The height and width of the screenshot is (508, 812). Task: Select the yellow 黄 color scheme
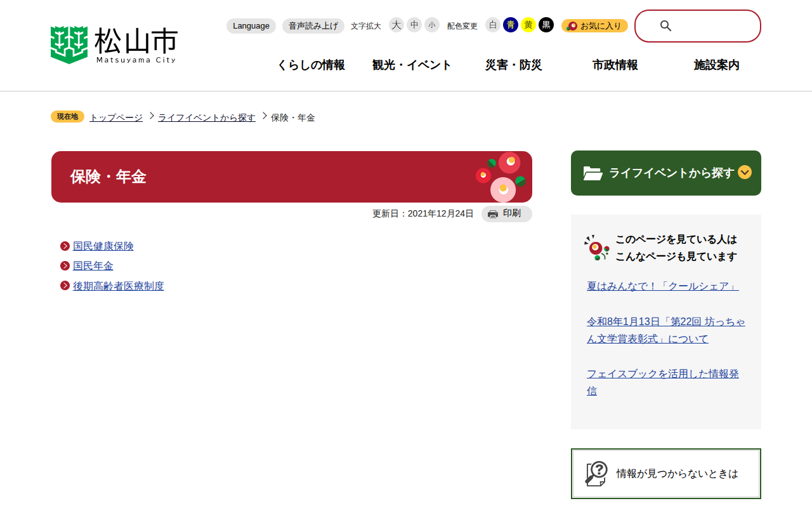[528, 25]
